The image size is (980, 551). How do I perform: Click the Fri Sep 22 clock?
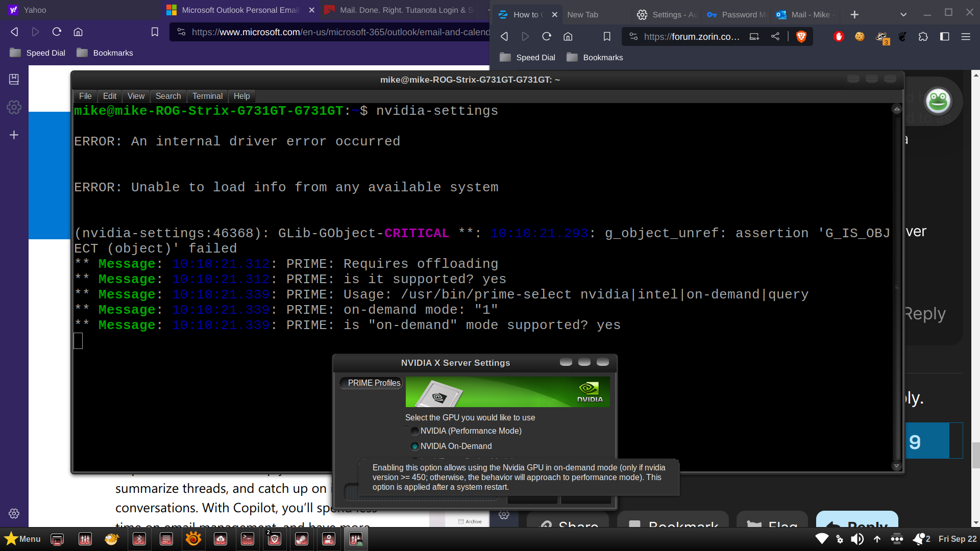pos(957,539)
